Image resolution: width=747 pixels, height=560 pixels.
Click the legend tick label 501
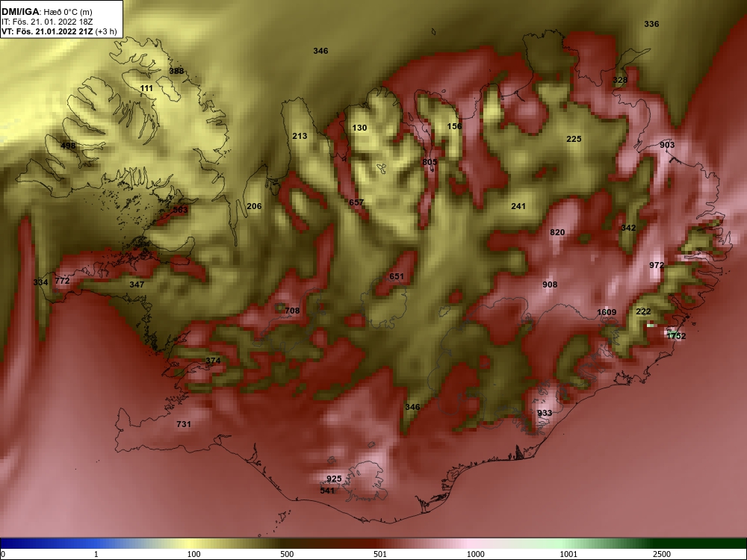coord(380,554)
